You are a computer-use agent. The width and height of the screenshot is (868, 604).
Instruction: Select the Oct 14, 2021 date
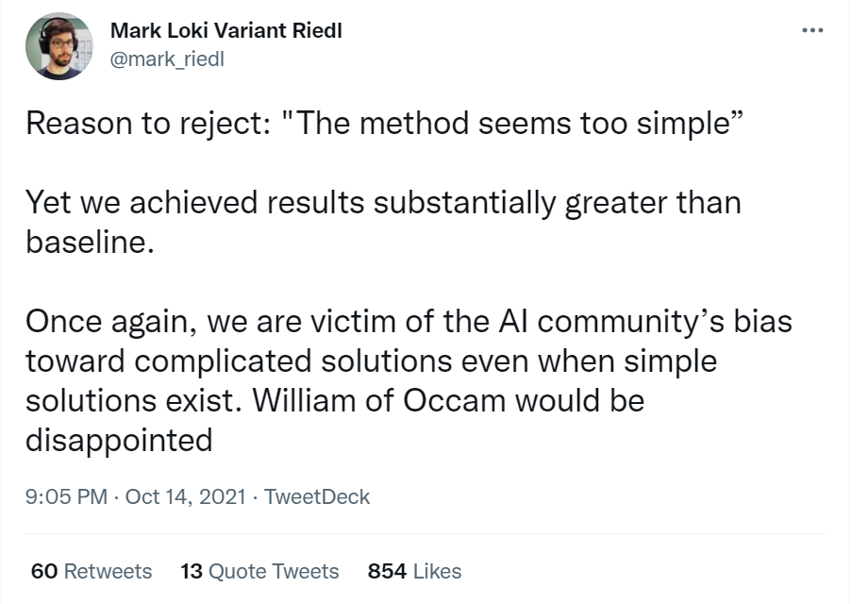pyautogui.click(x=186, y=496)
